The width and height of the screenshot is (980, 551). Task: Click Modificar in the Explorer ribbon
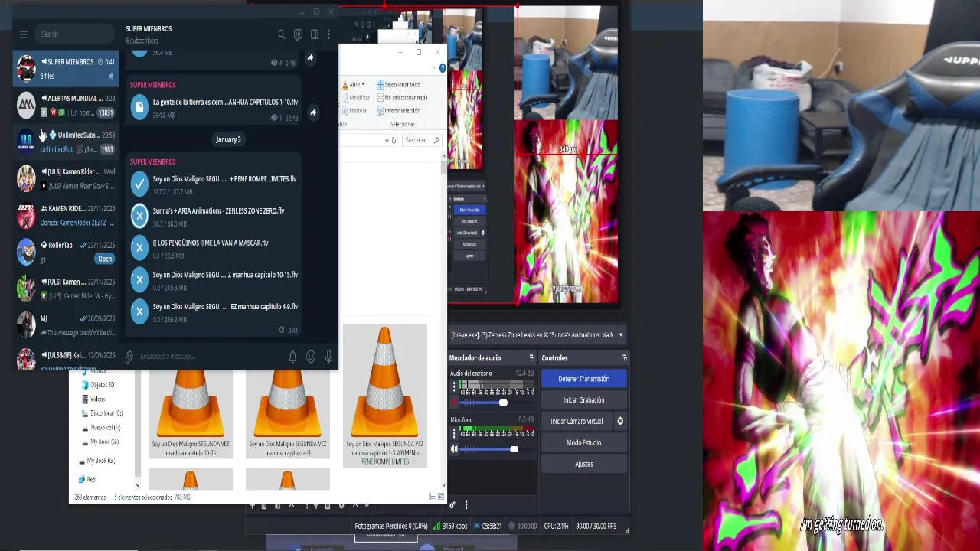pos(356,98)
